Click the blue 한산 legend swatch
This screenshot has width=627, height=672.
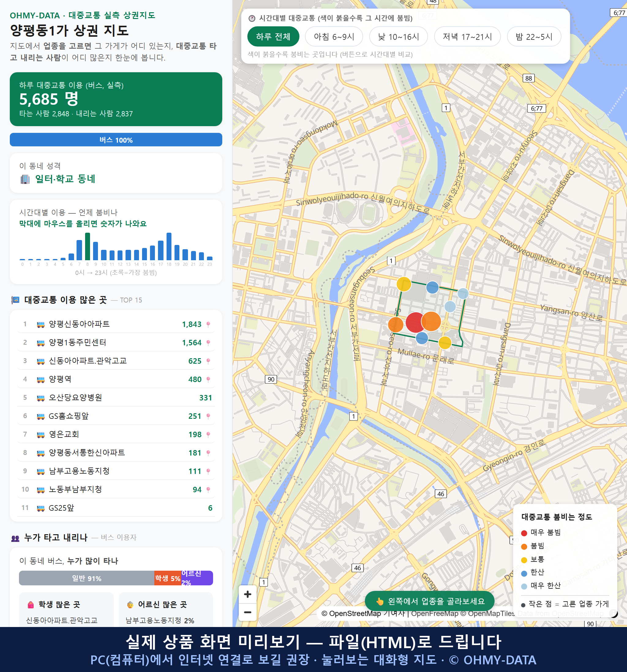[524, 573]
